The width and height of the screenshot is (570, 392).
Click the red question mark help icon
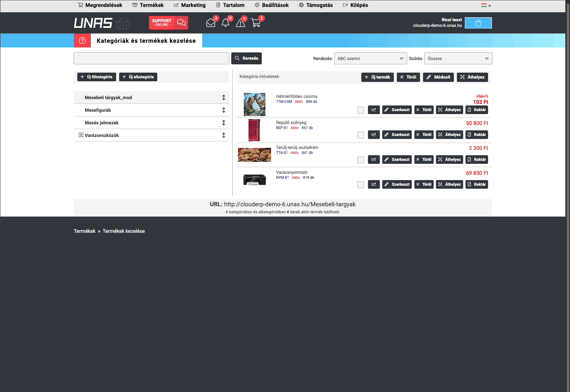[82, 40]
